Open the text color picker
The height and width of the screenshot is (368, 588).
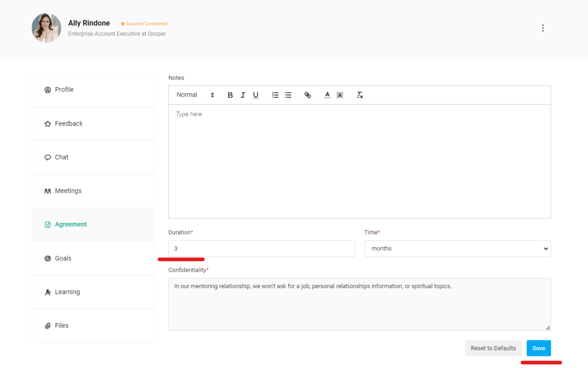327,95
